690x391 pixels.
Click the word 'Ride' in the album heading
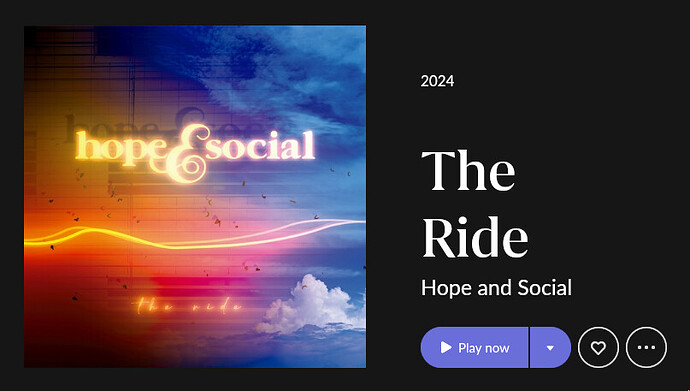(475, 237)
